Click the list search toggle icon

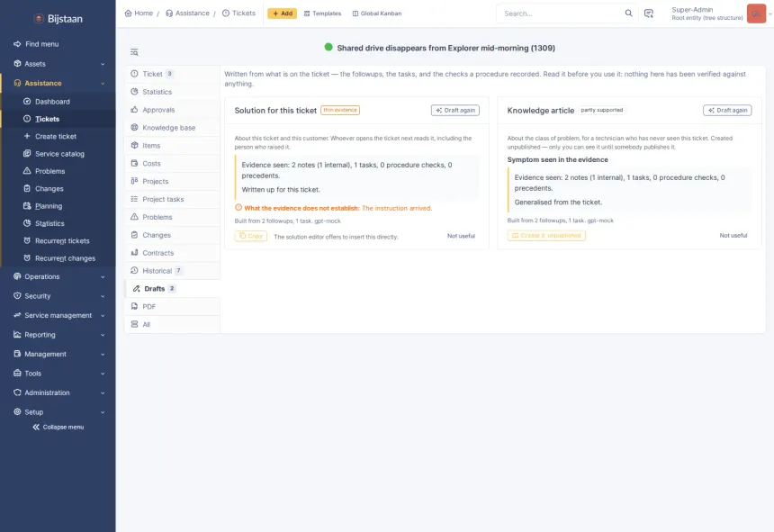point(134,52)
